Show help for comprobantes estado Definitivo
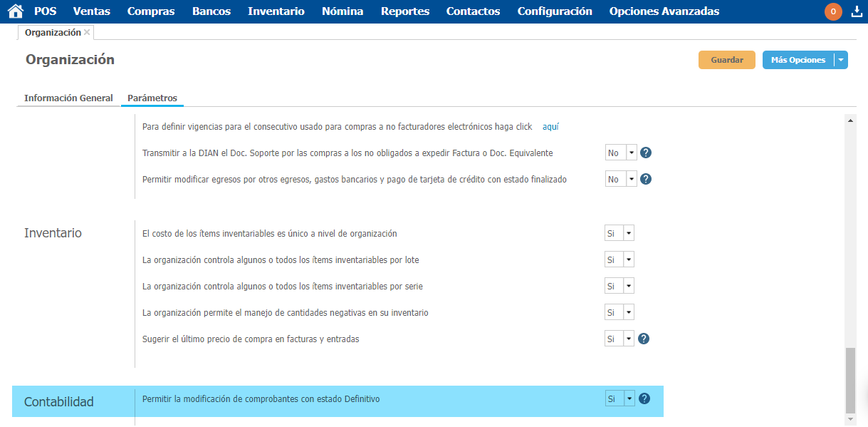The image size is (868, 427). (644, 398)
